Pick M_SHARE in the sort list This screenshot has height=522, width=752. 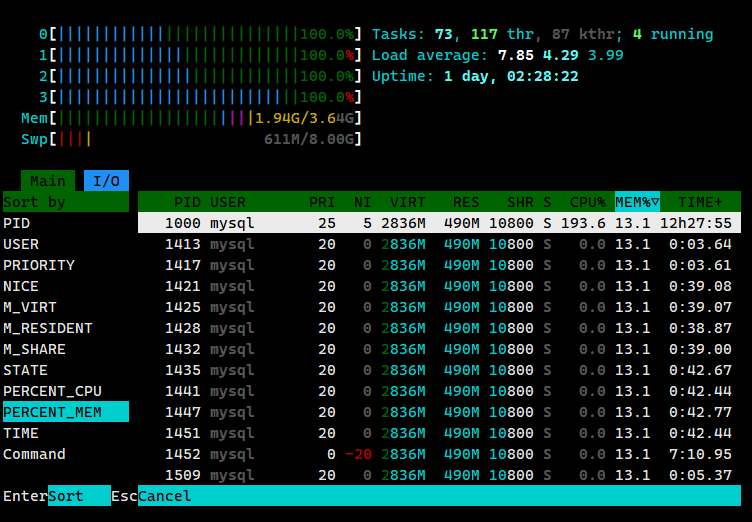point(34,349)
